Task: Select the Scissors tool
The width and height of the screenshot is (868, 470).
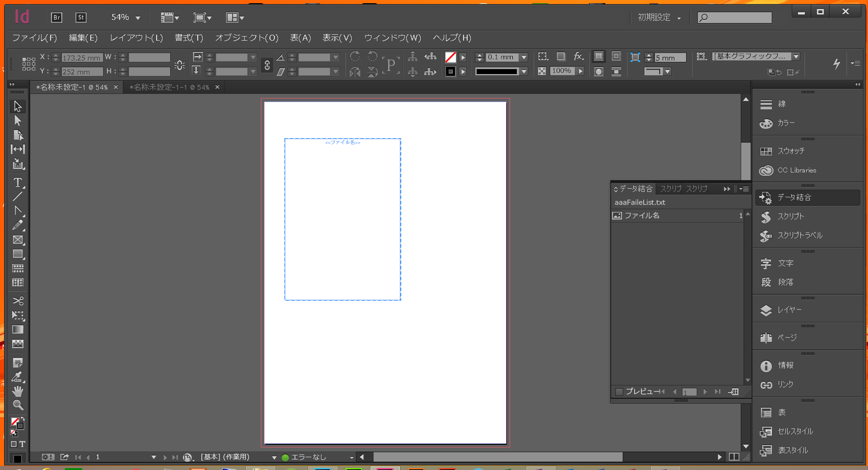Action: (18, 301)
